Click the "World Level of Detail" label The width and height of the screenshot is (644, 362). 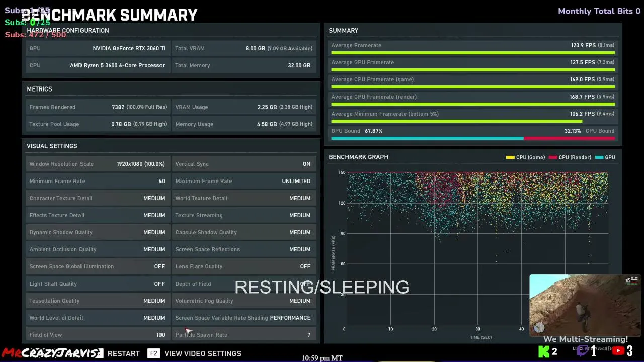[56, 318]
